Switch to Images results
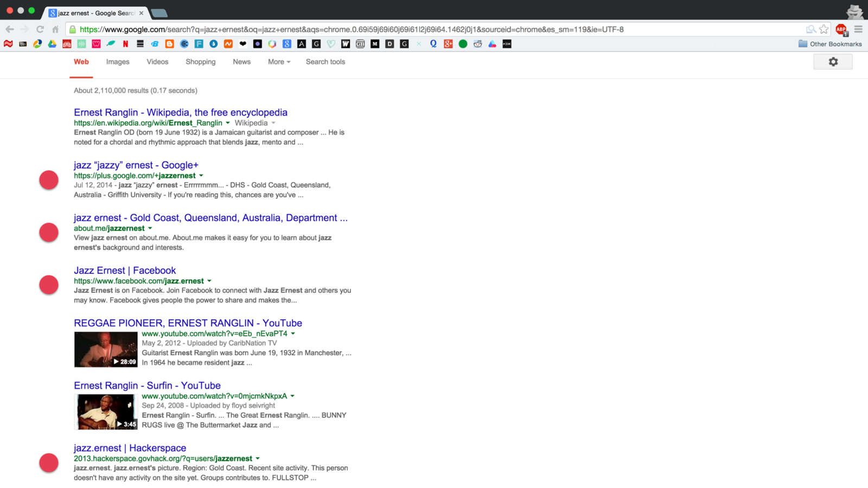The width and height of the screenshot is (868, 488). coord(118,62)
